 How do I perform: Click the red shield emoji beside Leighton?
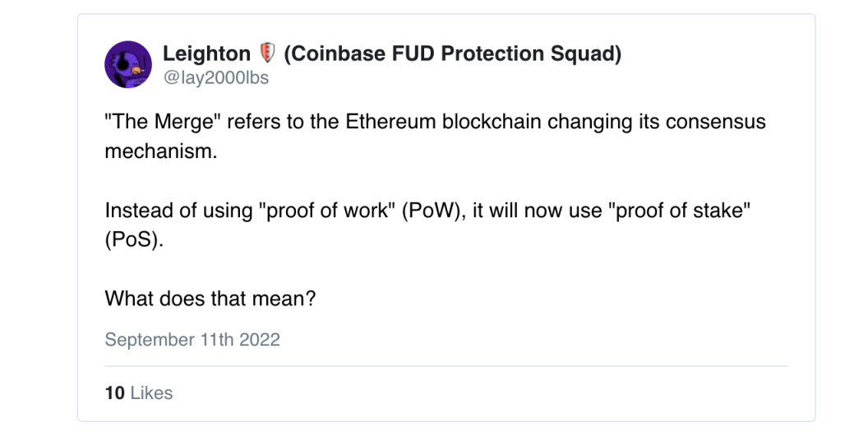pyautogui.click(x=267, y=54)
